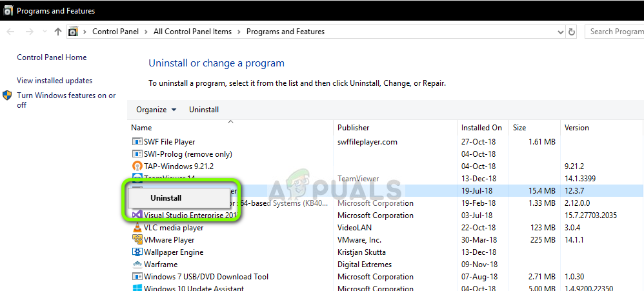Open View installed updates link
The image size is (644, 291).
point(55,81)
